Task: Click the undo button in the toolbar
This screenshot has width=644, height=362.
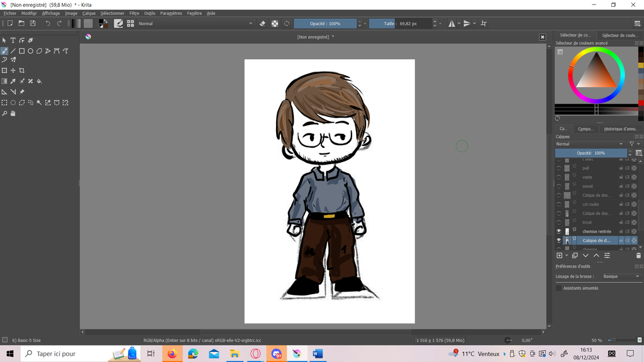Action: point(48,23)
